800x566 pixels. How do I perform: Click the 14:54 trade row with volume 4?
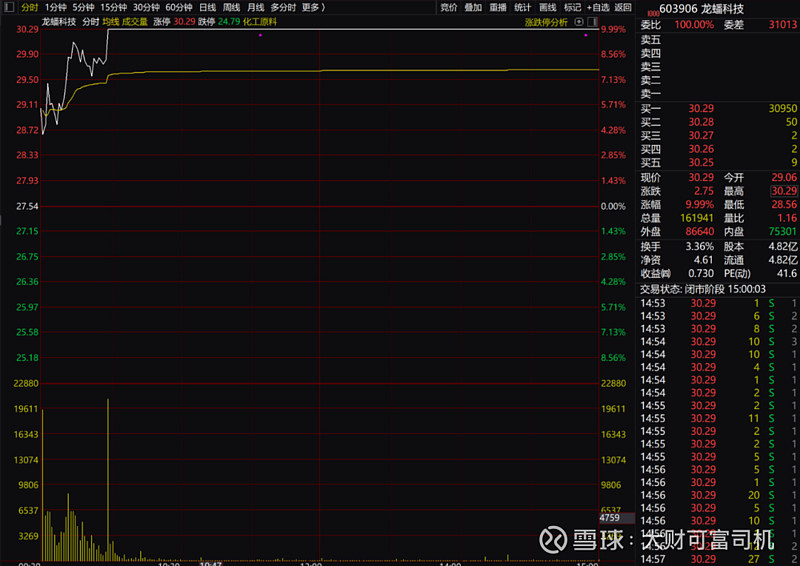(718, 367)
